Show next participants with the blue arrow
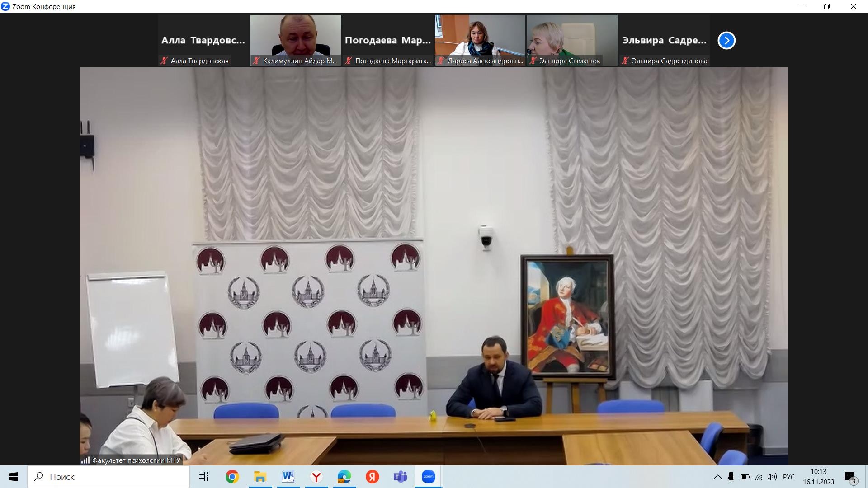The image size is (868, 488). [x=726, y=40]
